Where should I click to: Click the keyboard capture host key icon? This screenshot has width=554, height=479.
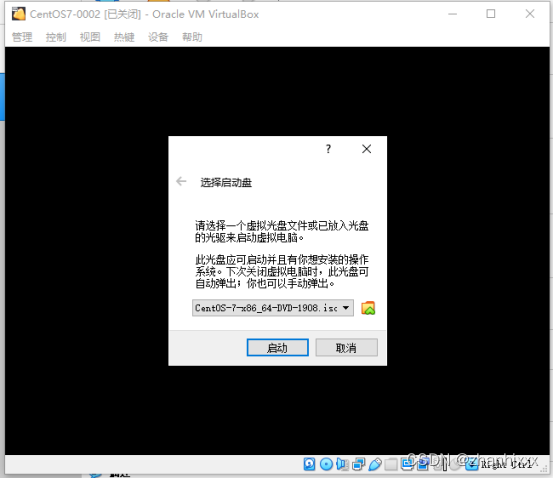click(x=471, y=464)
